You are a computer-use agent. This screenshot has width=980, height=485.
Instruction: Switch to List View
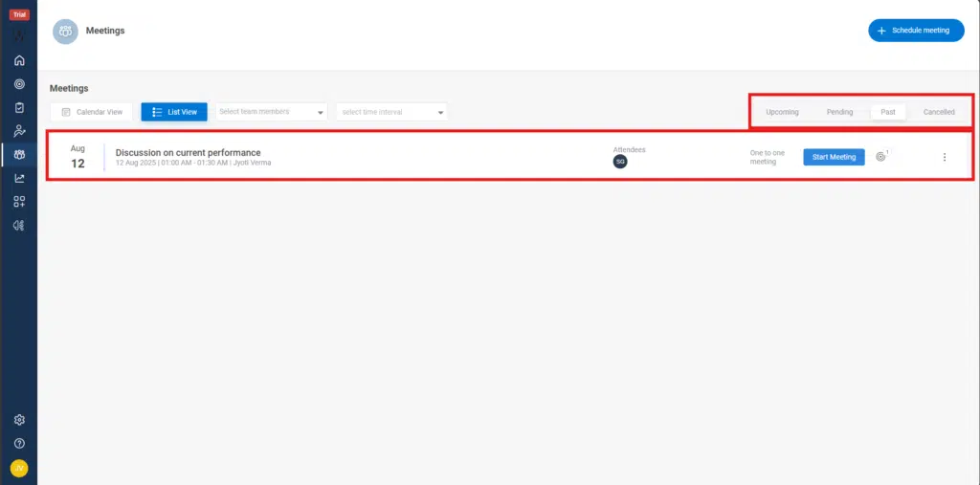point(174,112)
